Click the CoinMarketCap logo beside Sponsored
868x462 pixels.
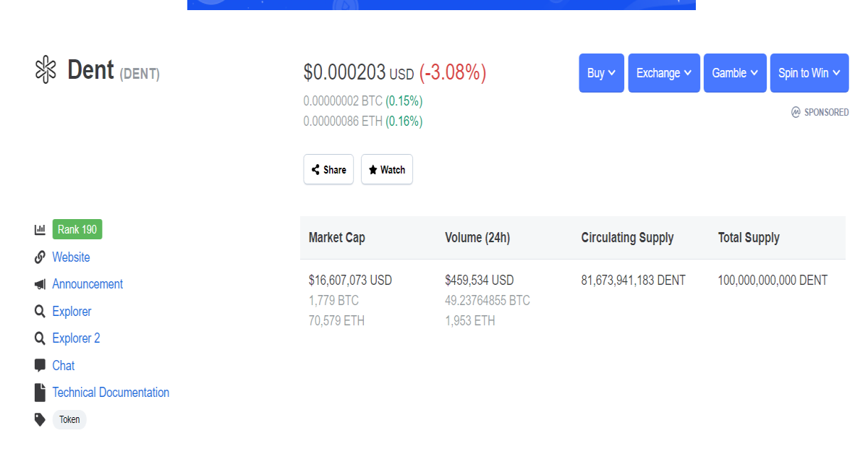coord(796,112)
